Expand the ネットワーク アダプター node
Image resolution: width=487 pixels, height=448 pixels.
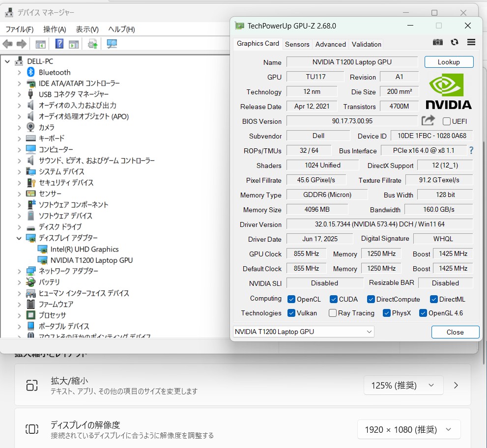coord(19,271)
